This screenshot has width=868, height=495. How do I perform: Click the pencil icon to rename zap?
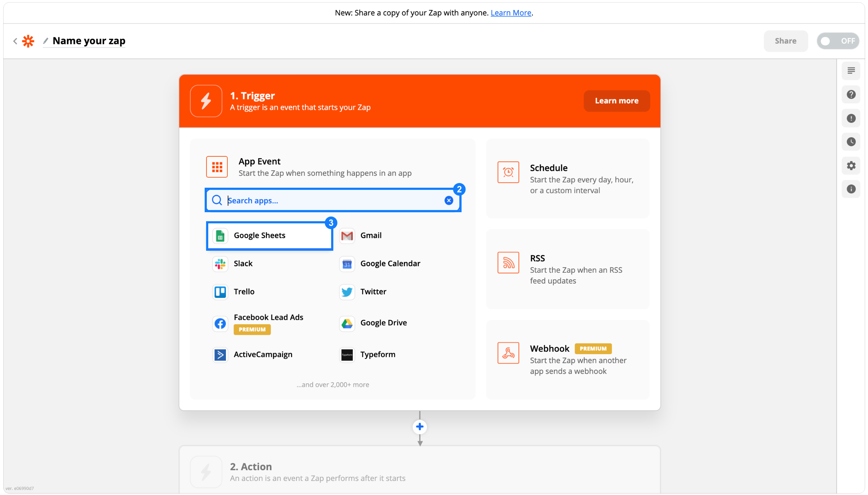point(45,41)
